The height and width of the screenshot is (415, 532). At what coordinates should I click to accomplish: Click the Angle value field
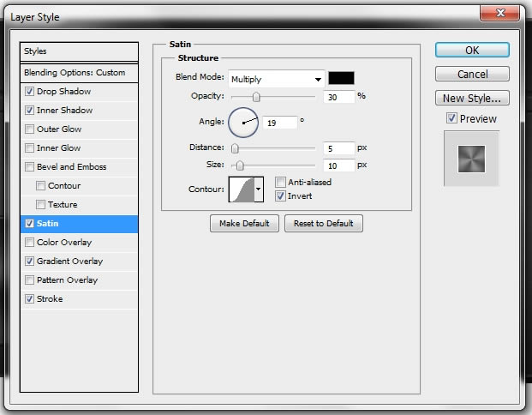(280, 123)
